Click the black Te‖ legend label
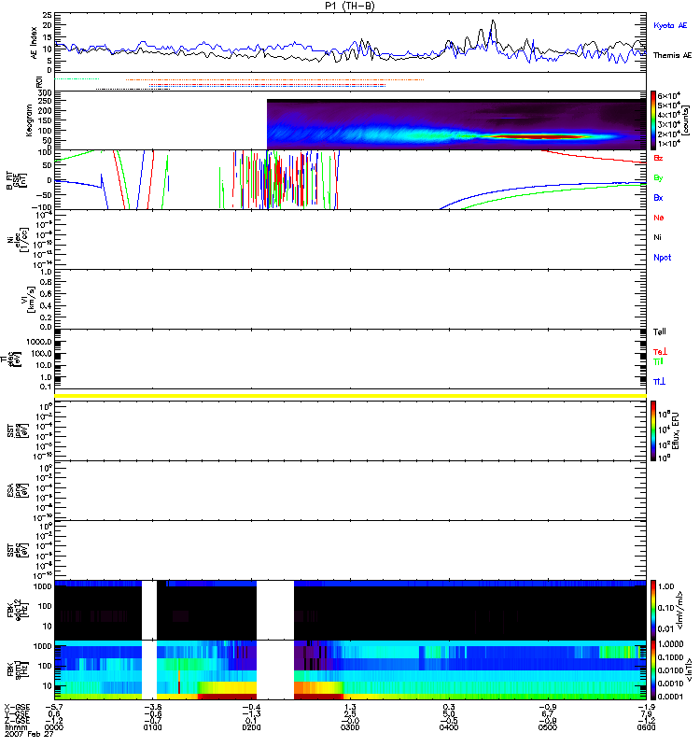 [660, 331]
